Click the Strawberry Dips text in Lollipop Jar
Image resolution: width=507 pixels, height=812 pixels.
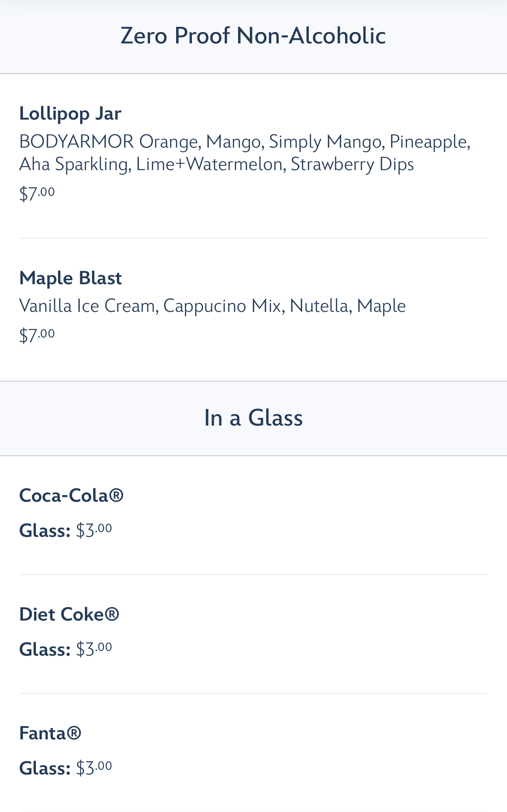tap(352, 165)
